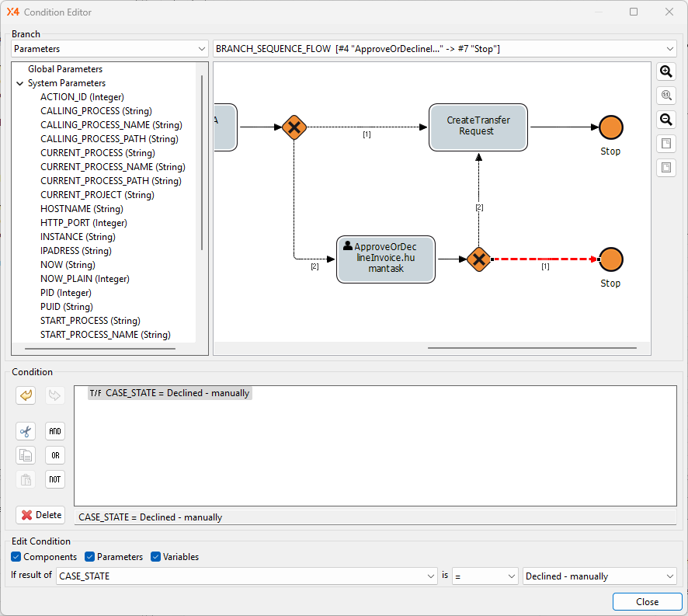This screenshot has width=688, height=616.
Task: Uncheck the Components checkbox
Action: pyautogui.click(x=16, y=557)
